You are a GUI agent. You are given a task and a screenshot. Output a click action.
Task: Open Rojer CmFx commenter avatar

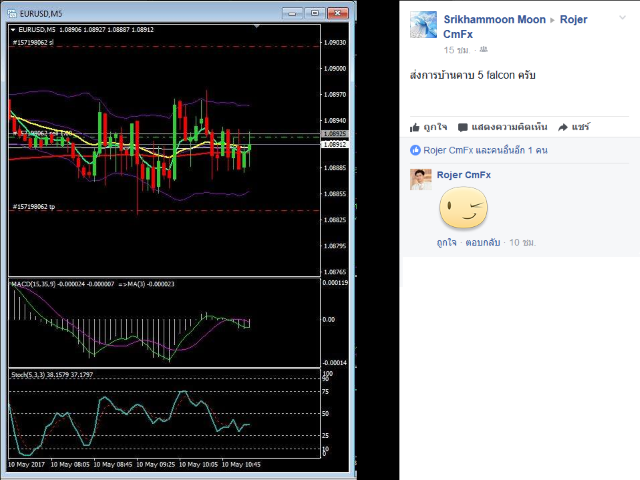tap(420, 179)
